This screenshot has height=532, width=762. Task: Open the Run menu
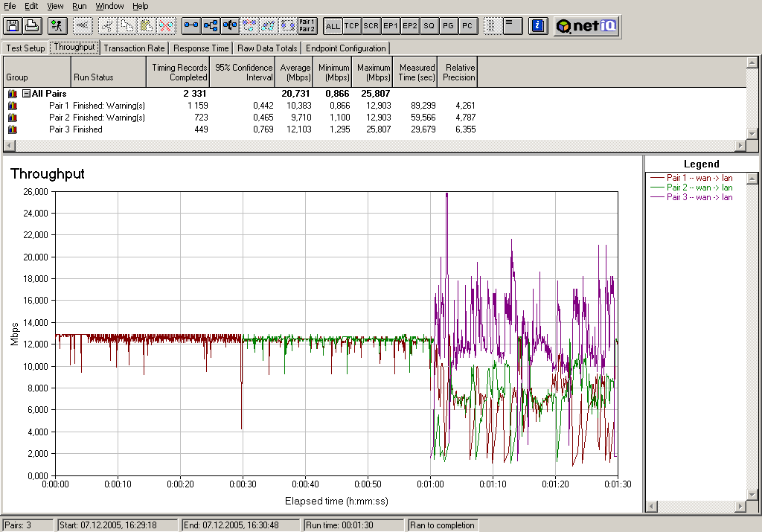pyautogui.click(x=79, y=6)
